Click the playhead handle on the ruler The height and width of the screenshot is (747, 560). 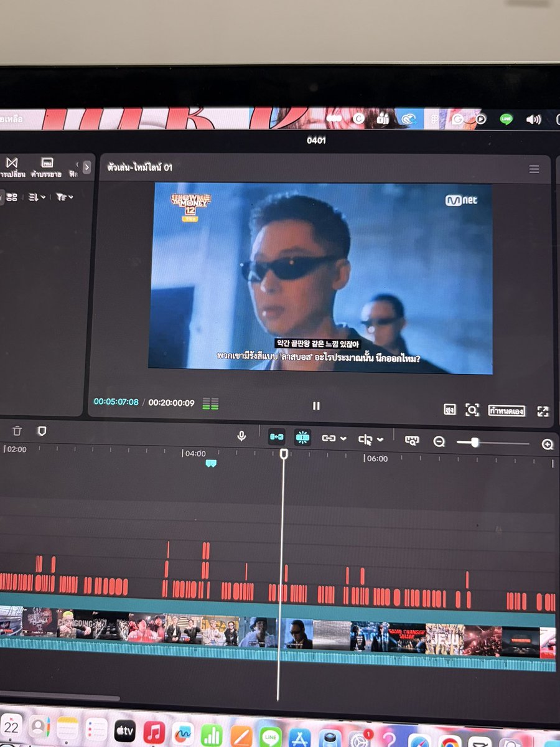[x=284, y=454]
